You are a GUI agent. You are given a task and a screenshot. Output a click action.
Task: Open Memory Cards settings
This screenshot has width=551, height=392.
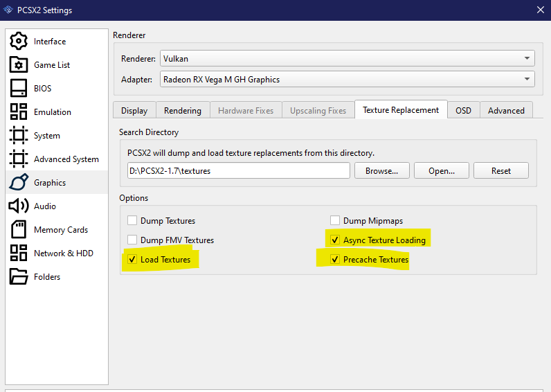coord(61,230)
